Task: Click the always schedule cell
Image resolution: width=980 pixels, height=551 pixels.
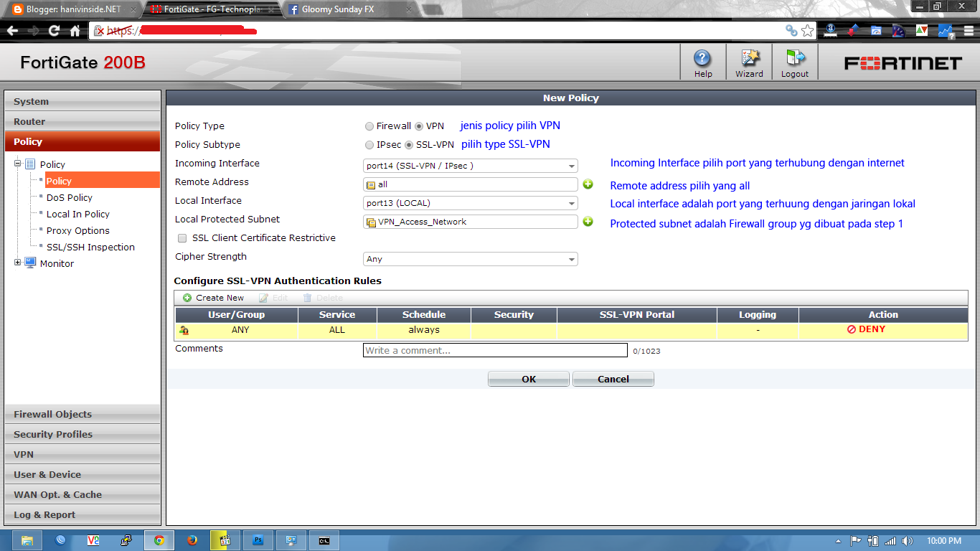Action: click(424, 330)
